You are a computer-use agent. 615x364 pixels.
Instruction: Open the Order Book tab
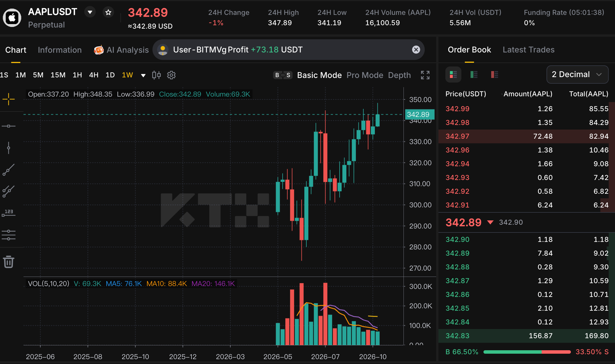tap(469, 50)
